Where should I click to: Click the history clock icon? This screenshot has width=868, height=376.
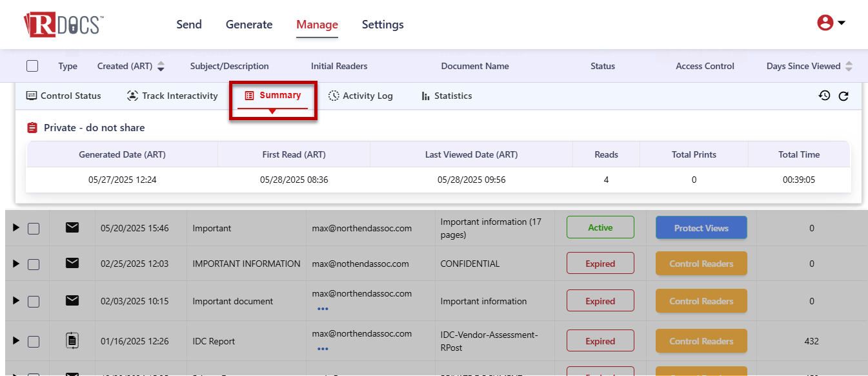pos(824,96)
